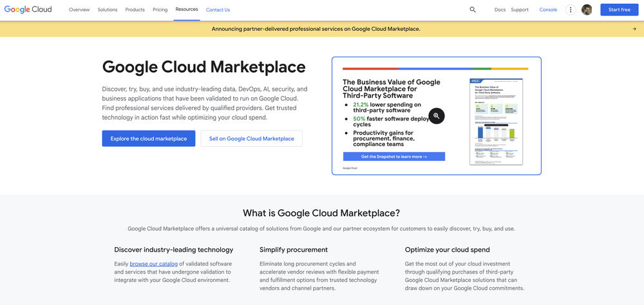Click the IDC report document thumbnail

[496, 122]
